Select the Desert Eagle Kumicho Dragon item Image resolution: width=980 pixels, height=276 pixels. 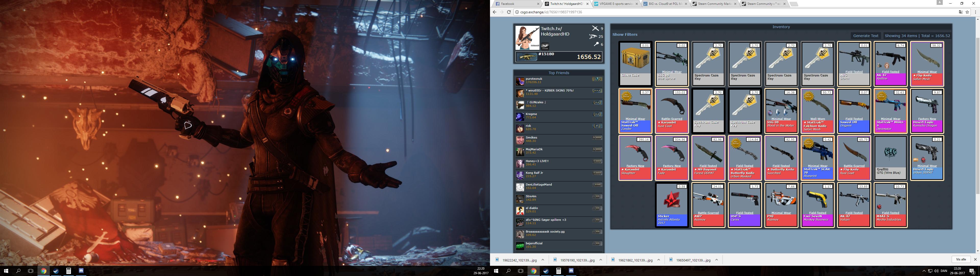click(x=927, y=111)
